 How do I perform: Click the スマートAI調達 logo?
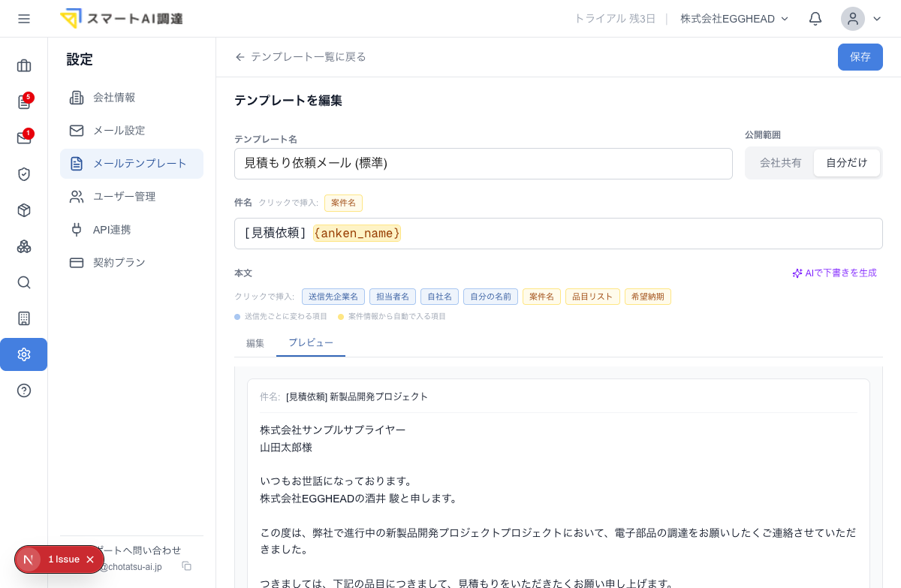pos(121,19)
